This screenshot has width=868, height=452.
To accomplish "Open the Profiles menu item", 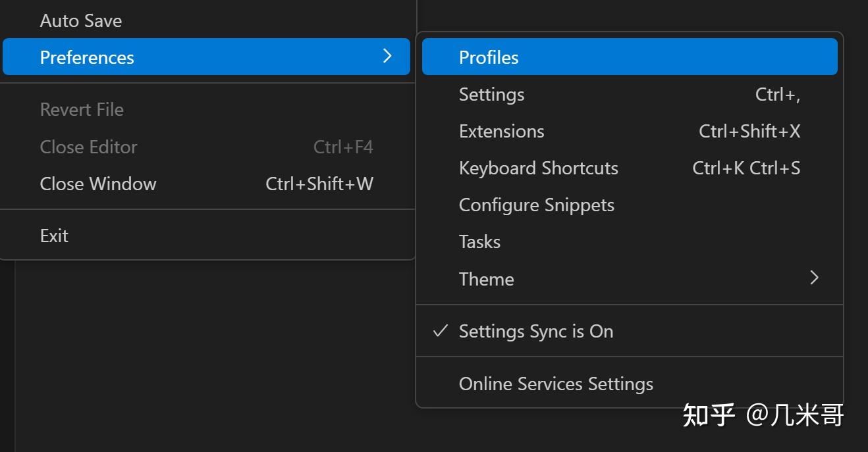I will [489, 57].
